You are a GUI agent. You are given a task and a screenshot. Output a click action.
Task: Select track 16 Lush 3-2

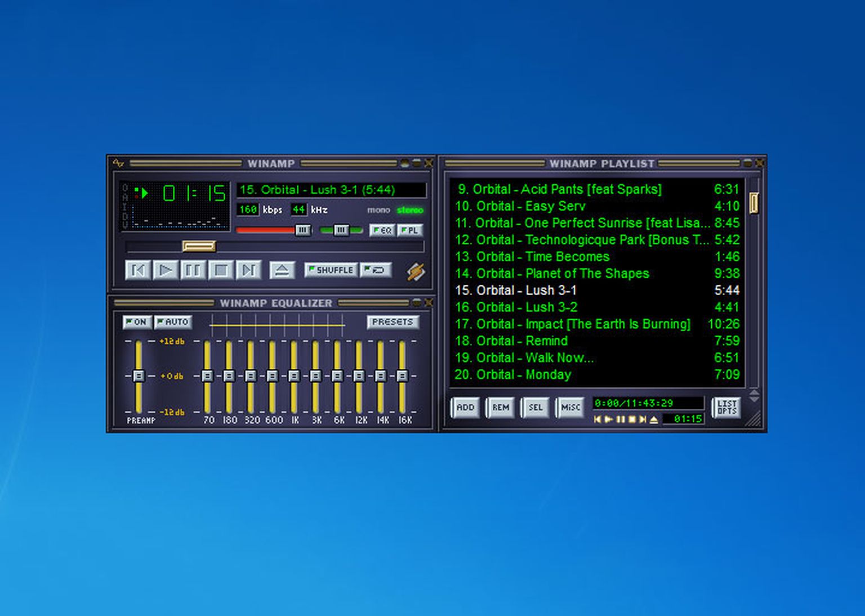pos(597,307)
